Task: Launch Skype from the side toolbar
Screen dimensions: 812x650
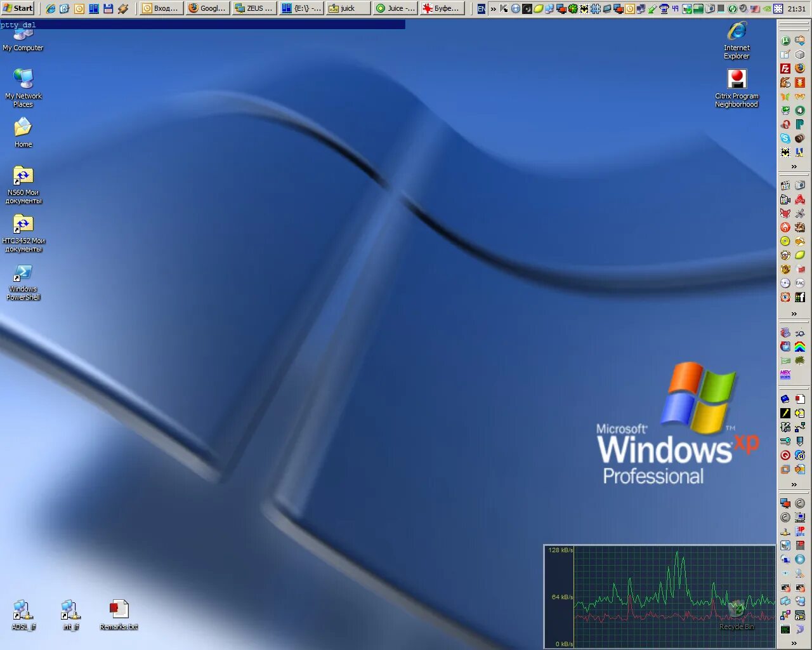Action: tap(785, 138)
